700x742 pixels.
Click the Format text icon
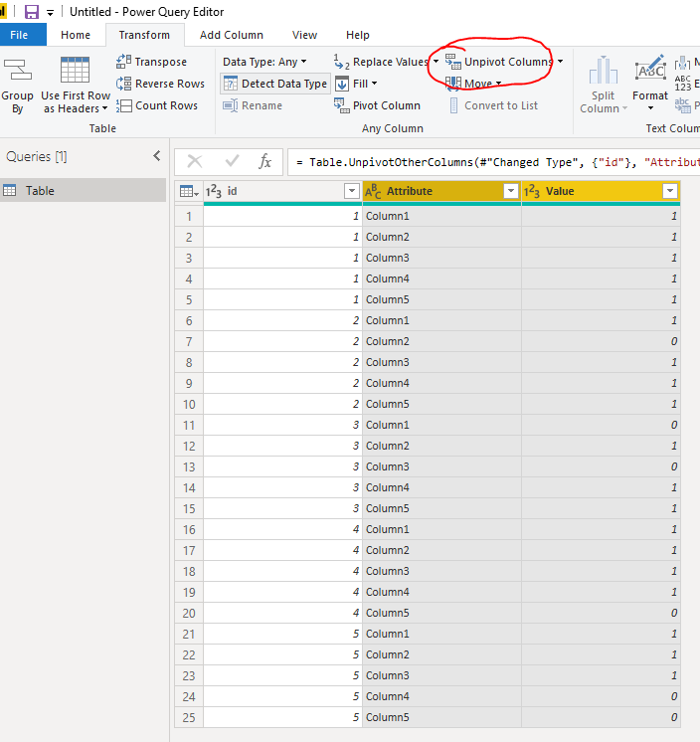[650, 70]
